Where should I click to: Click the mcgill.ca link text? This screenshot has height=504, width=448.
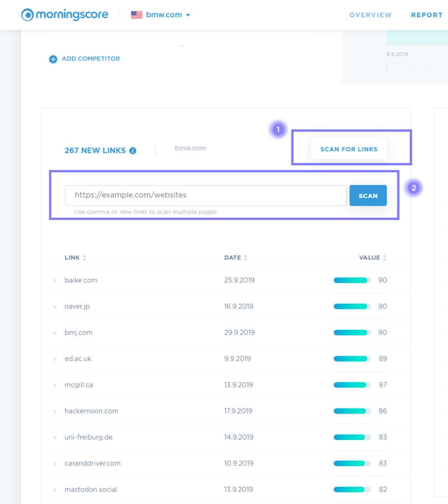click(79, 385)
